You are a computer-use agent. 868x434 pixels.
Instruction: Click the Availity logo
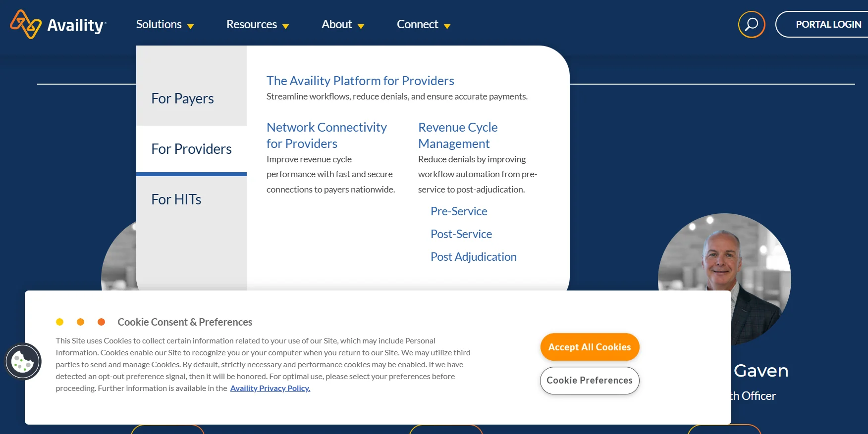coord(58,24)
